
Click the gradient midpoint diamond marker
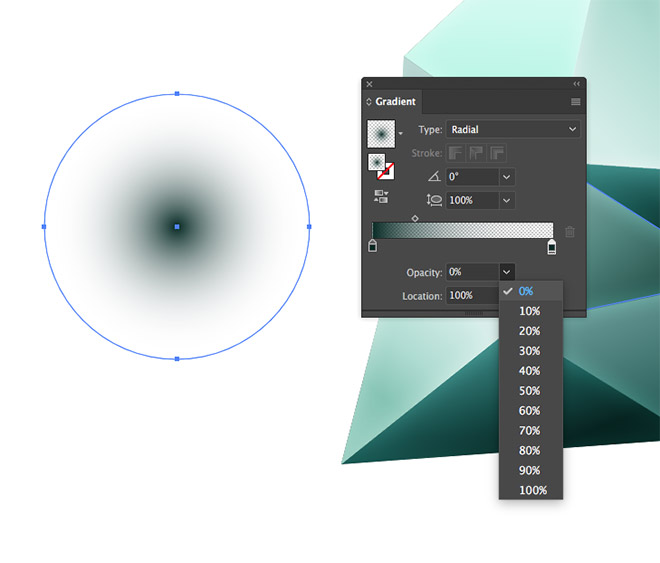point(415,217)
